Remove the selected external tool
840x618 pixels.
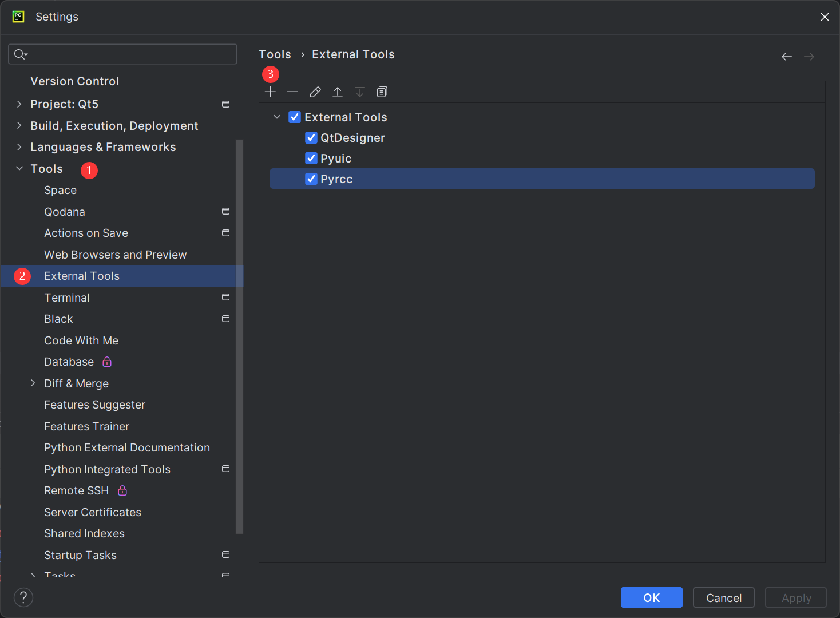[292, 92]
